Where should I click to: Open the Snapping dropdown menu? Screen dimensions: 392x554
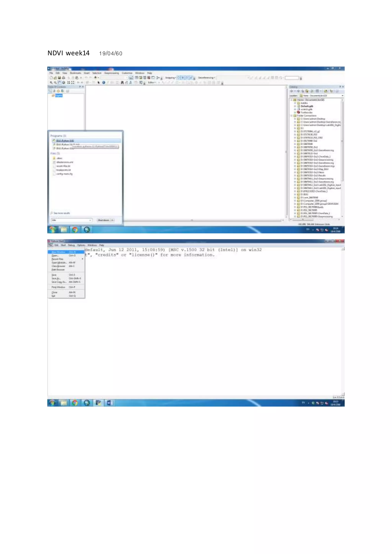pos(170,78)
